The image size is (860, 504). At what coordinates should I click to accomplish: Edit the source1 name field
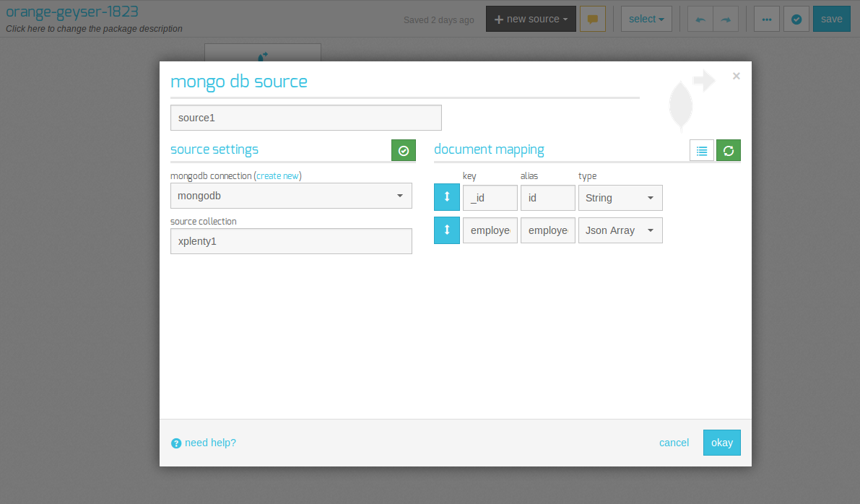coord(305,117)
